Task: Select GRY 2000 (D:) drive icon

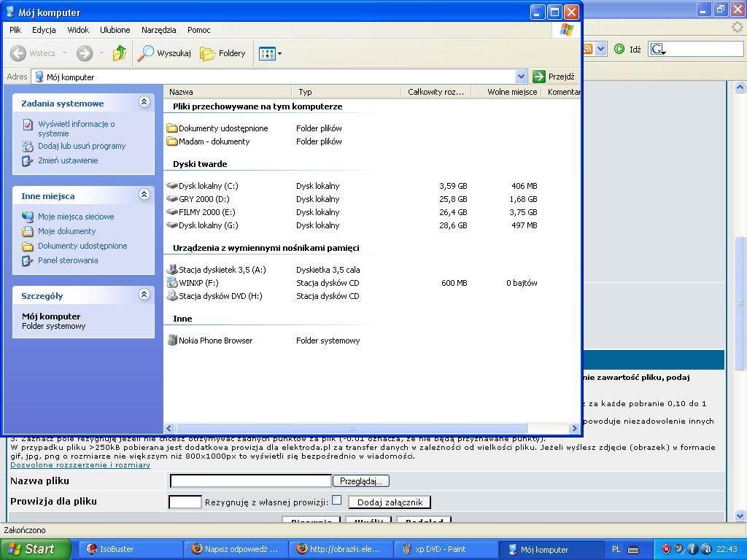Action: point(172,199)
